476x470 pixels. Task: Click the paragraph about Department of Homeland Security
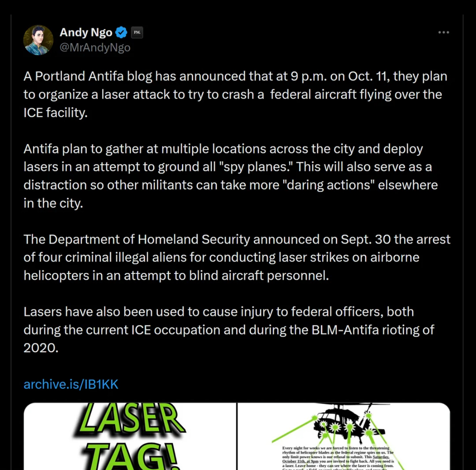(x=237, y=257)
